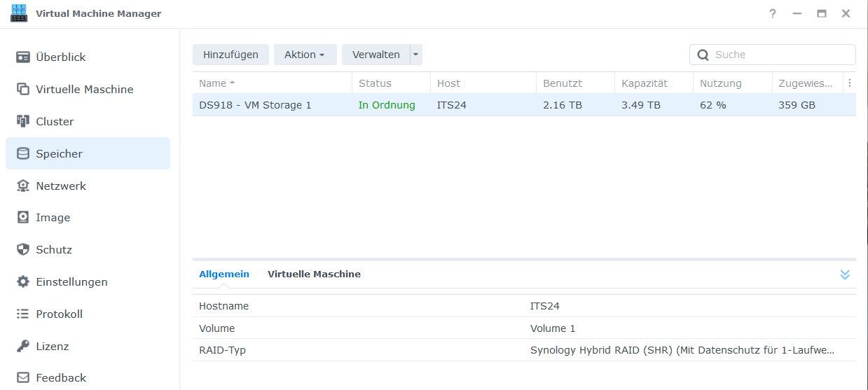The width and height of the screenshot is (868, 390).
Task: Click the 62 % usage value
Action: click(713, 105)
